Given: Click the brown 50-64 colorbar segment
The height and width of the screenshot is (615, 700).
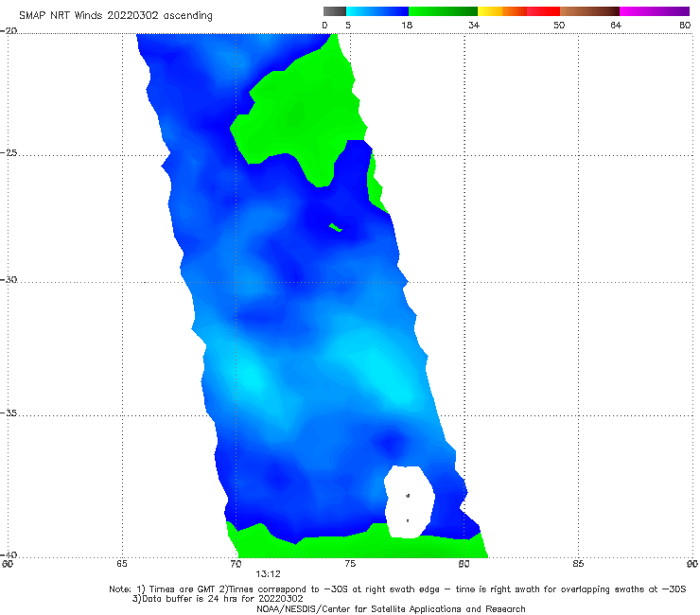Looking at the screenshot, I should (589, 11).
